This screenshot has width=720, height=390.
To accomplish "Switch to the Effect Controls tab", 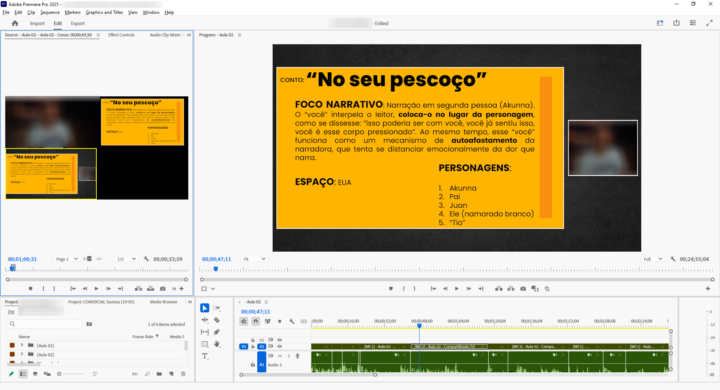I will 121,35.
